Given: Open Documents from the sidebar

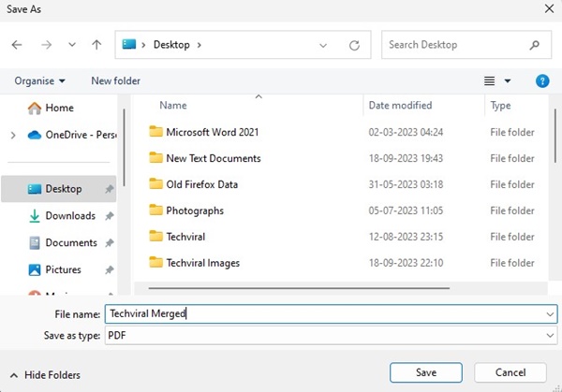Looking at the screenshot, I should pyautogui.click(x=63, y=242).
